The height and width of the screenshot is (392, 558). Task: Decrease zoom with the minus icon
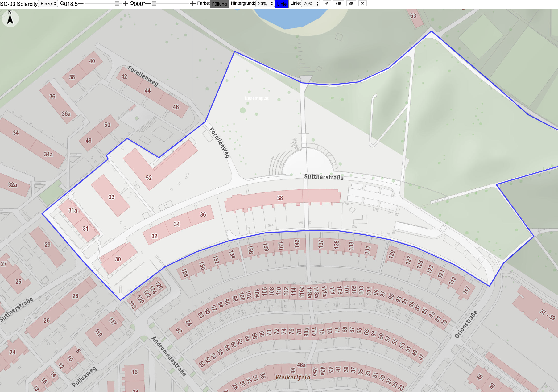[81, 4]
